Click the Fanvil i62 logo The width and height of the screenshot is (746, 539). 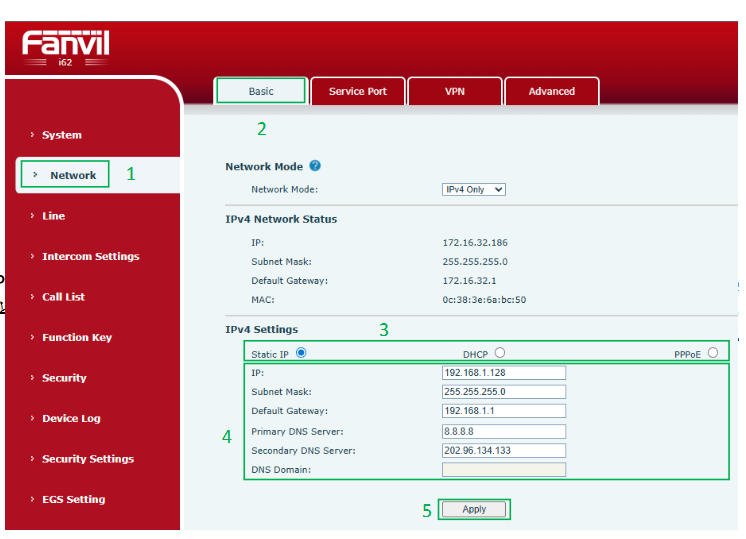point(66,48)
